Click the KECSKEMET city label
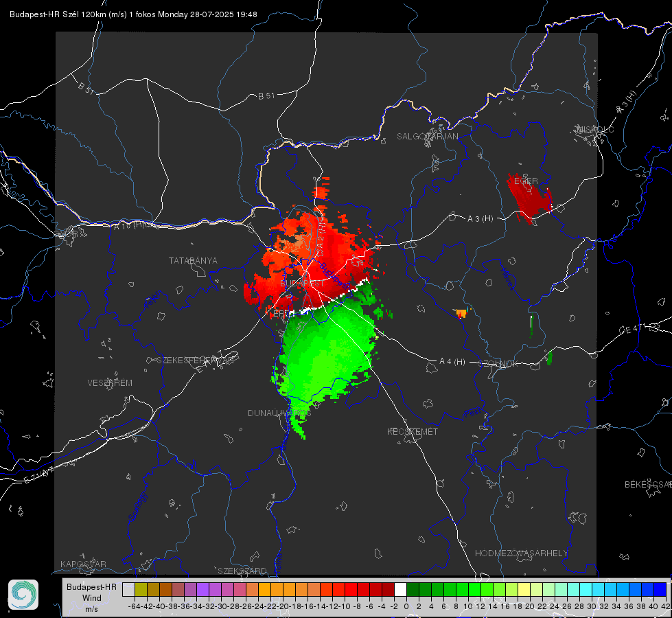The height and width of the screenshot is (618, 672). (x=413, y=431)
